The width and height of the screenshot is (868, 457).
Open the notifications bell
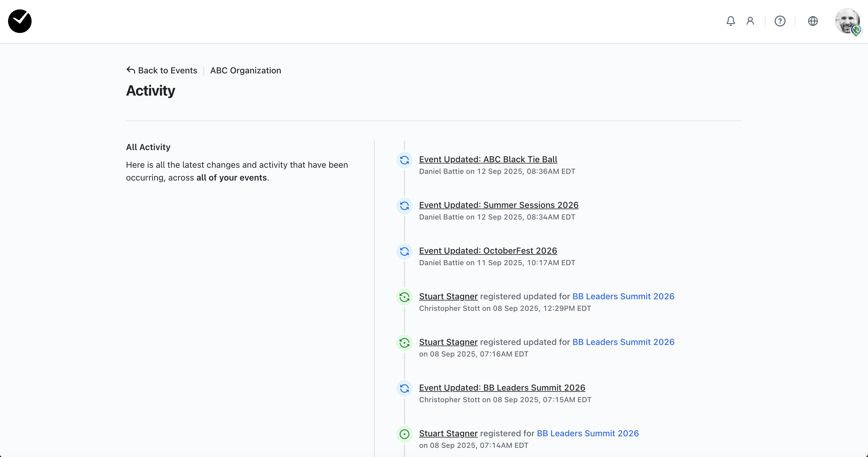tap(730, 21)
